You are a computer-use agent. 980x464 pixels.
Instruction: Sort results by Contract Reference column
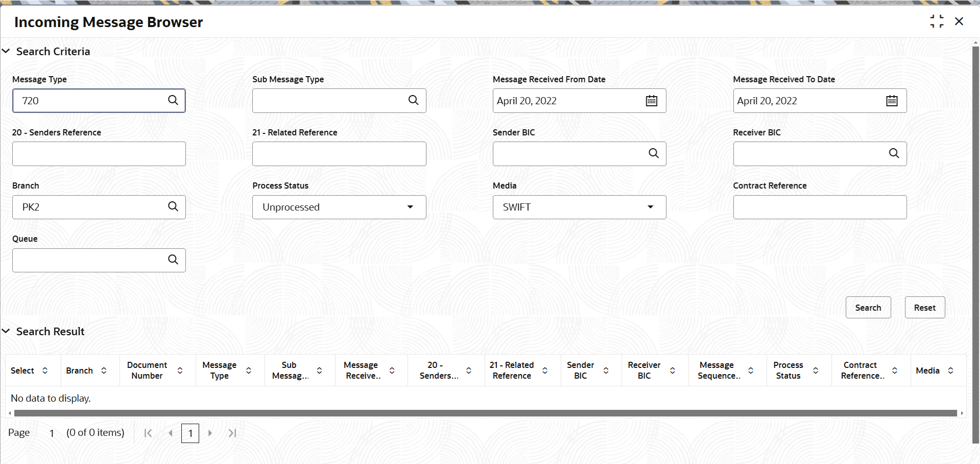[x=895, y=370]
